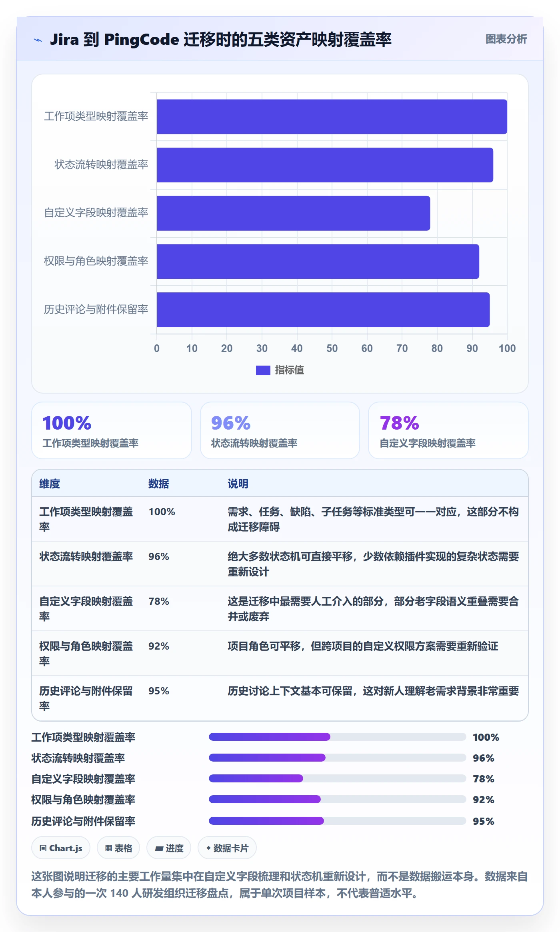Click the 90 tick on the x-axis
This screenshot has width=560, height=932.
[x=472, y=348]
